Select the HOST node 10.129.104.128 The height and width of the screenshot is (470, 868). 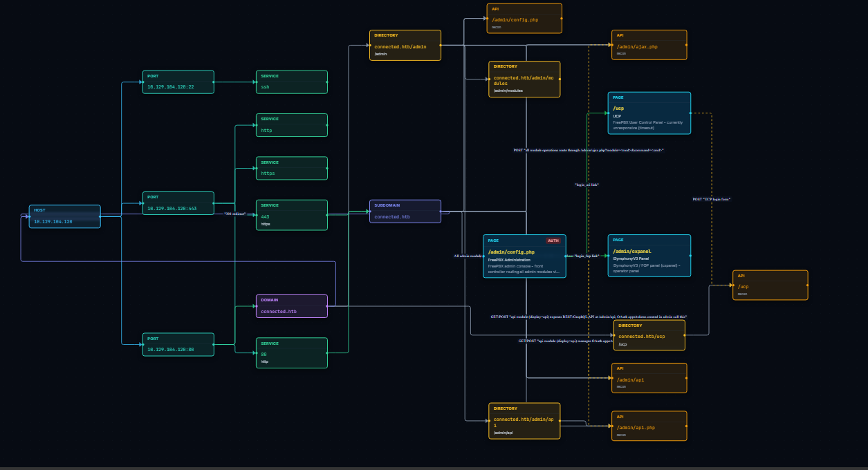click(x=65, y=216)
